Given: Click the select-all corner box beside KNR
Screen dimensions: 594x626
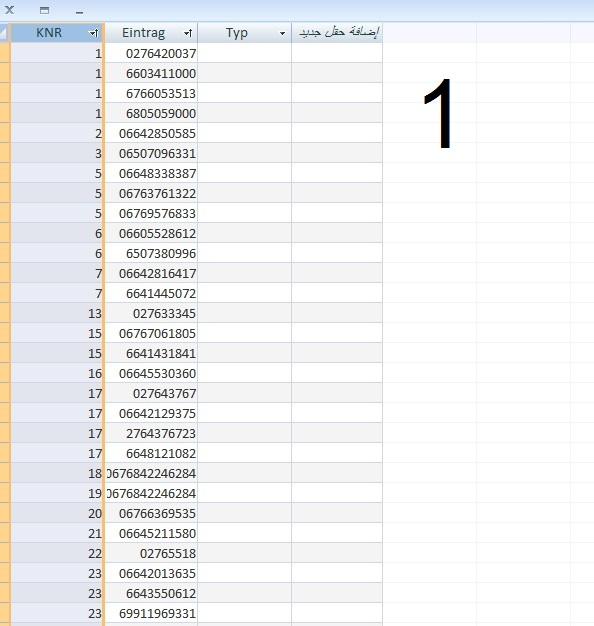Looking at the screenshot, I should [5, 33].
